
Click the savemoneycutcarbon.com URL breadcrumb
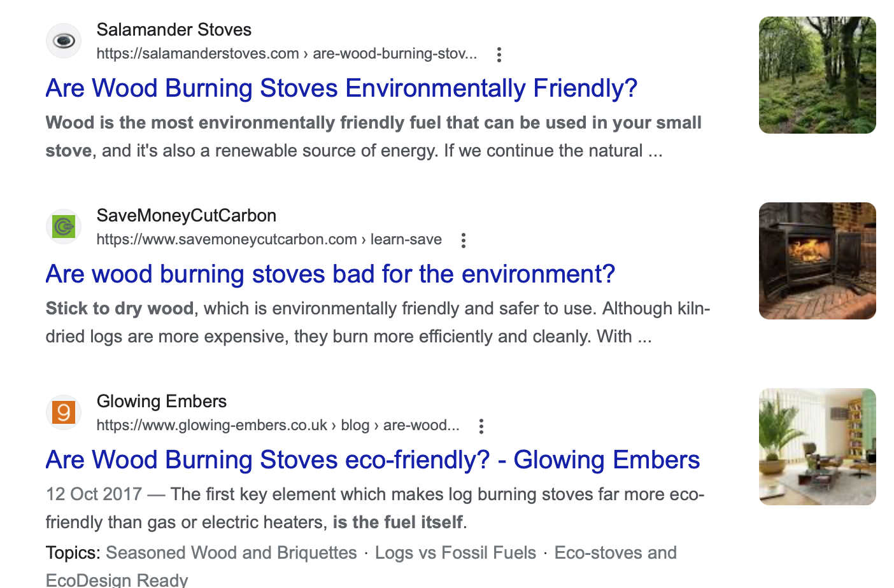pyautogui.click(x=269, y=240)
